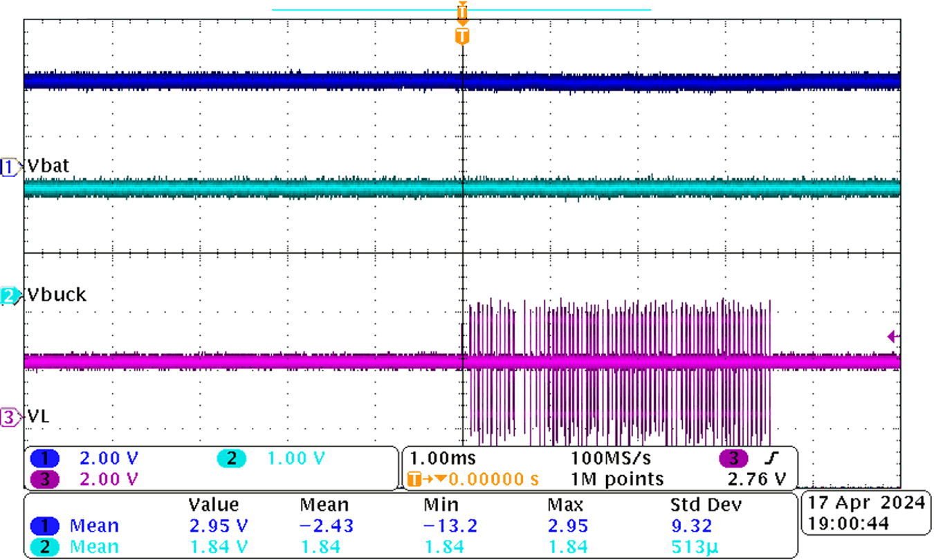Click the cyan record overview bar at top
The width and height of the screenshot is (934, 560).
(462, 10)
